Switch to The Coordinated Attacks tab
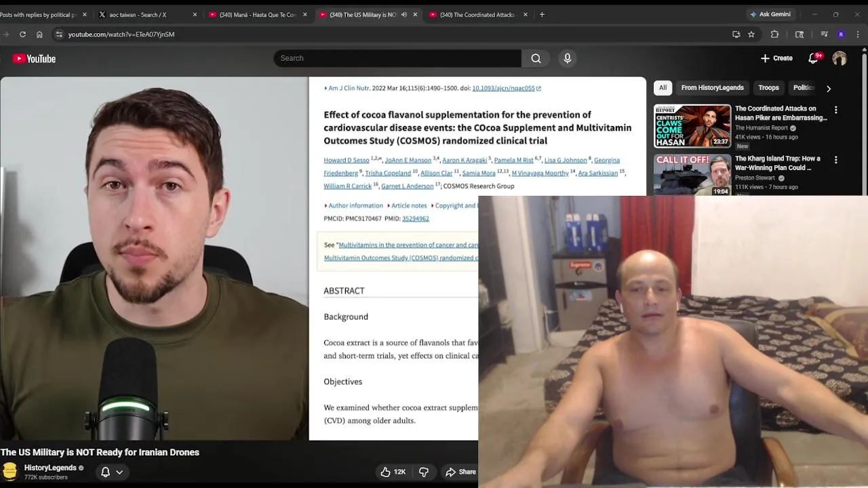Screen dimensions: 868x488 [477, 14]
